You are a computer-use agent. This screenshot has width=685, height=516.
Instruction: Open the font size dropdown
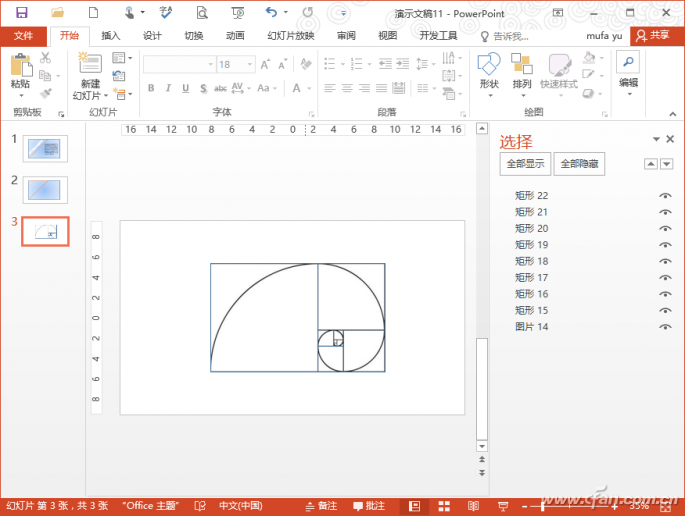[250, 64]
